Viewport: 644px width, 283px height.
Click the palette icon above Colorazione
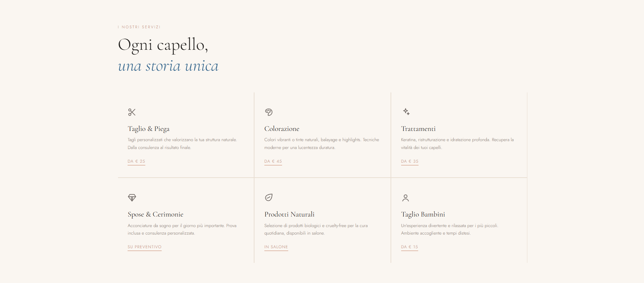click(x=269, y=112)
